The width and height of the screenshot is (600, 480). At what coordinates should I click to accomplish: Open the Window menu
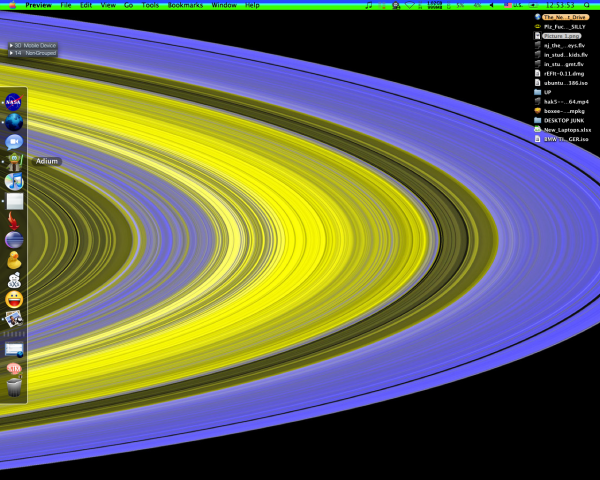[224, 5]
